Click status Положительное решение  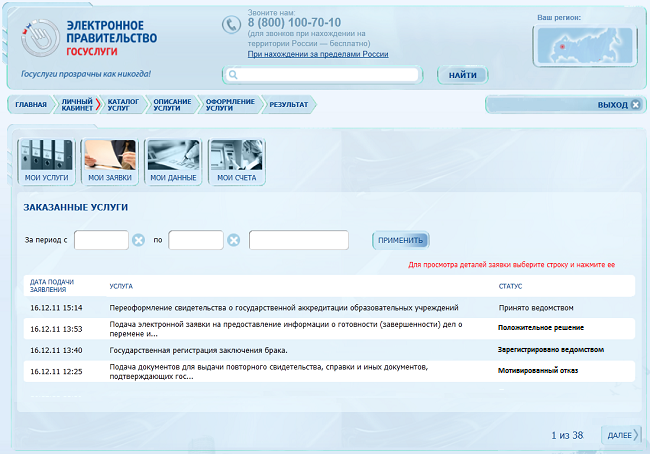[541, 328]
